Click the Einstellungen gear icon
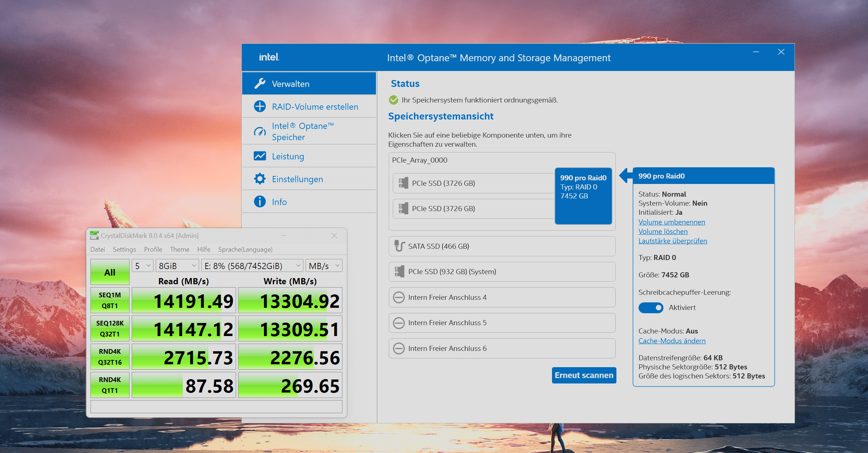 (x=260, y=179)
